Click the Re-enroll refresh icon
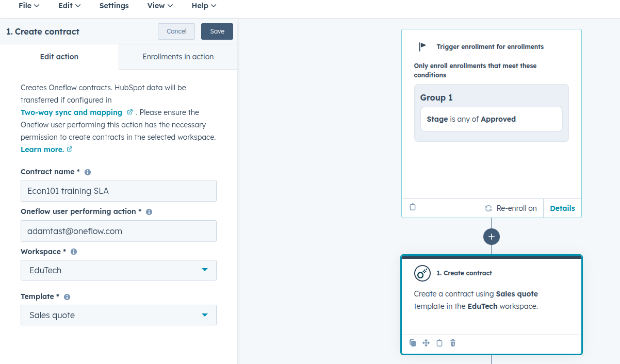Viewport: 620px width, 364px height. coord(488,208)
